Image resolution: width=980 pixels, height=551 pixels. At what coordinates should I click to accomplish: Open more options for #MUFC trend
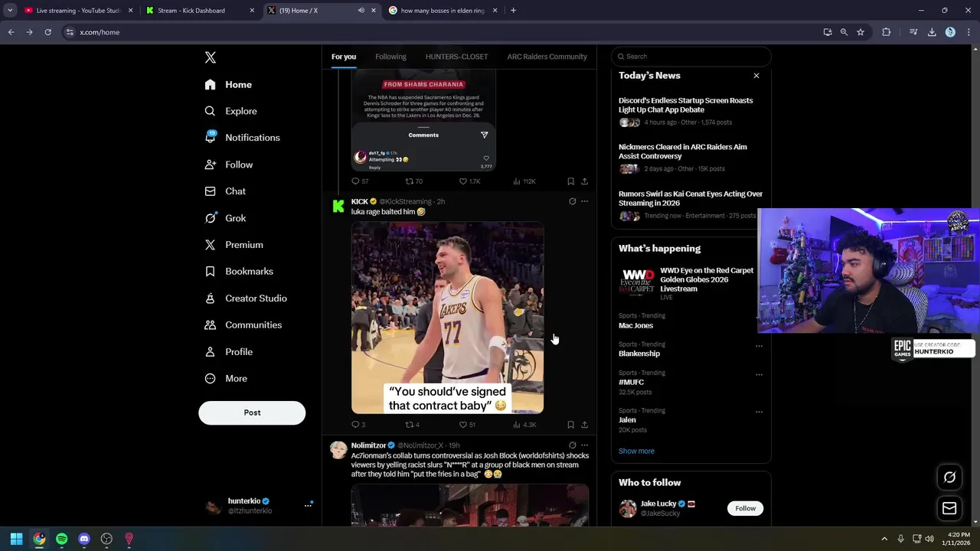click(x=759, y=374)
